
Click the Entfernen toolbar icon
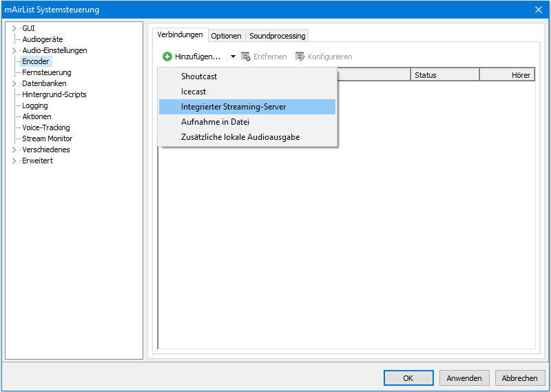(246, 56)
